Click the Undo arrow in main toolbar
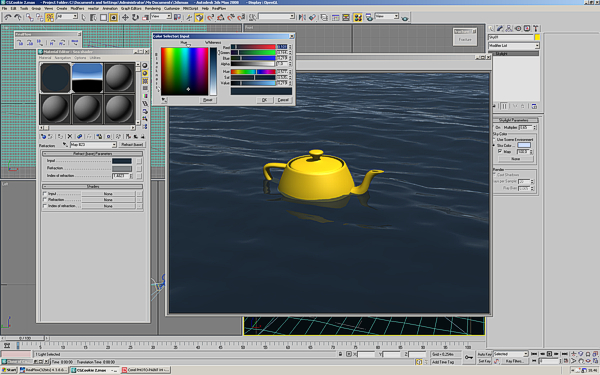This screenshot has height=375, width=600. [x=8, y=17]
